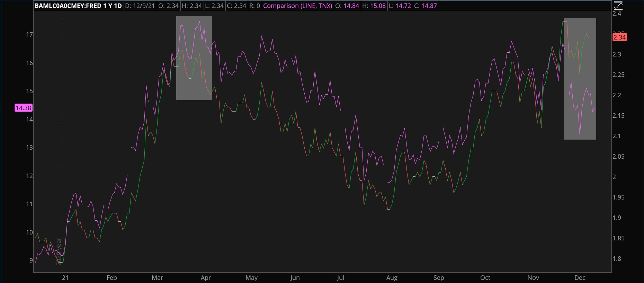Image resolution: width=644 pixels, height=283 pixels.
Task: Click the BAMLC0A0CMEY:FRED 1 Y 1D symbol label
Action: [78, 6]
